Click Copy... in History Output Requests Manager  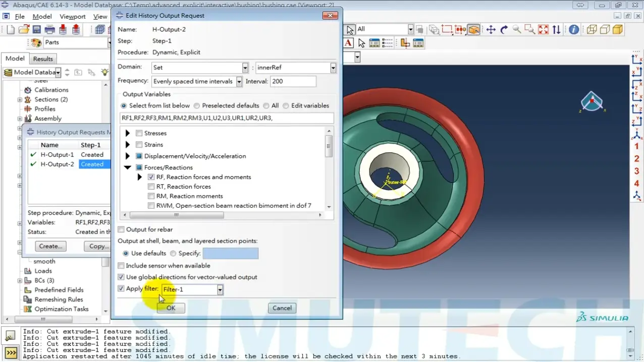tap(98, 247)
